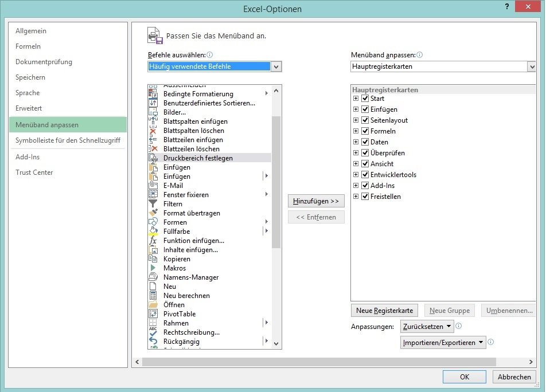Click the Benutzerdefiniertes Sortieren icon

pyautogui.click(x=153, y=103)
